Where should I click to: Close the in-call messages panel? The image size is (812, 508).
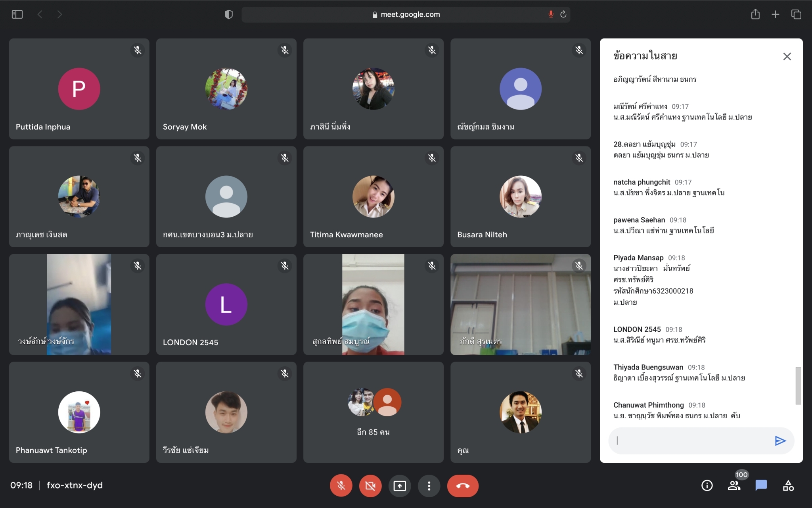[x=787, y=56]
